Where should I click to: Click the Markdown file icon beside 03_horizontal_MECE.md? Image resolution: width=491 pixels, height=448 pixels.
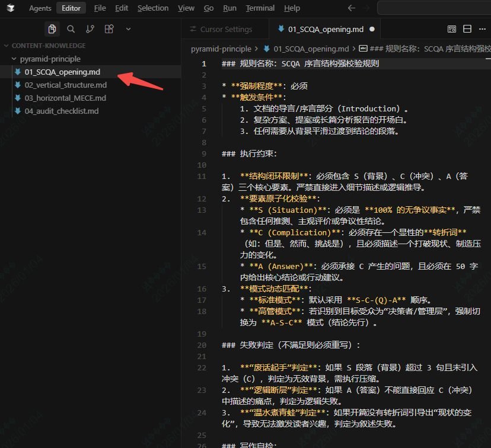pyautogui.click(x=18, y=98)
